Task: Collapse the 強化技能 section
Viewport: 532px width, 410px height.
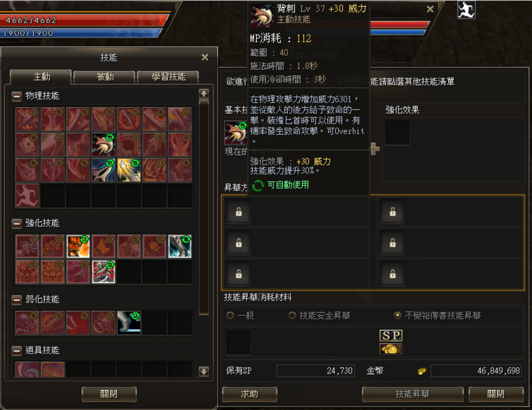Action: coord(16,223)
